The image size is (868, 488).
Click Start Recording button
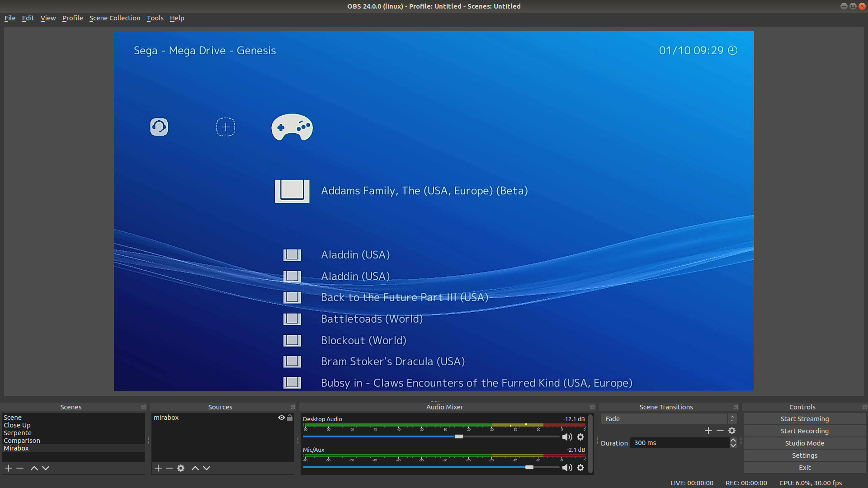[805, 431]
